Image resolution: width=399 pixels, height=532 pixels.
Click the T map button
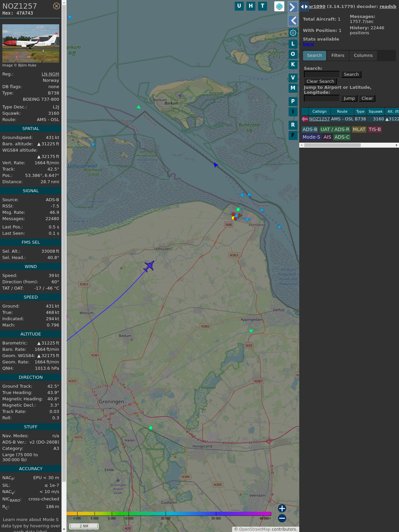[x=263, y=6]
